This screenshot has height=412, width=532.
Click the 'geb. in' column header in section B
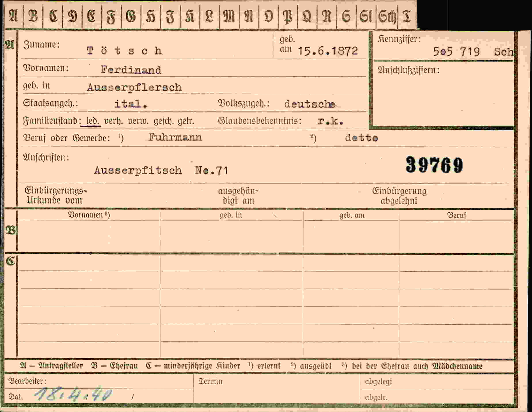[231, 215]
